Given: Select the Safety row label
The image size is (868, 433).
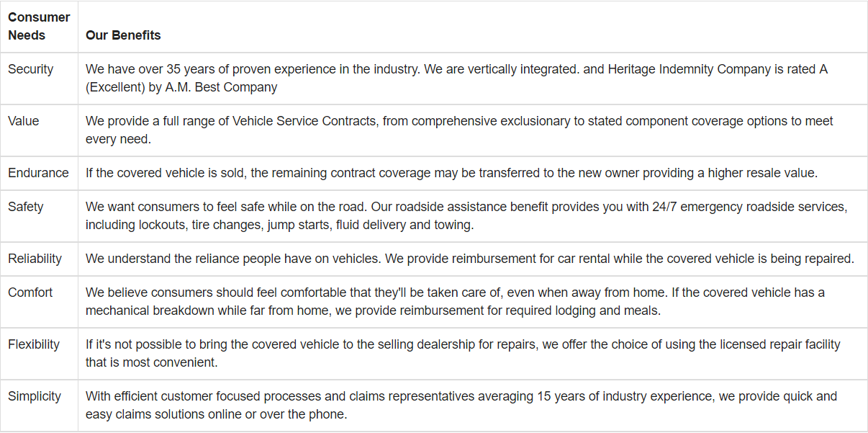Looking at the screenshot, I should pyautogui.click(x=25, y=207).
